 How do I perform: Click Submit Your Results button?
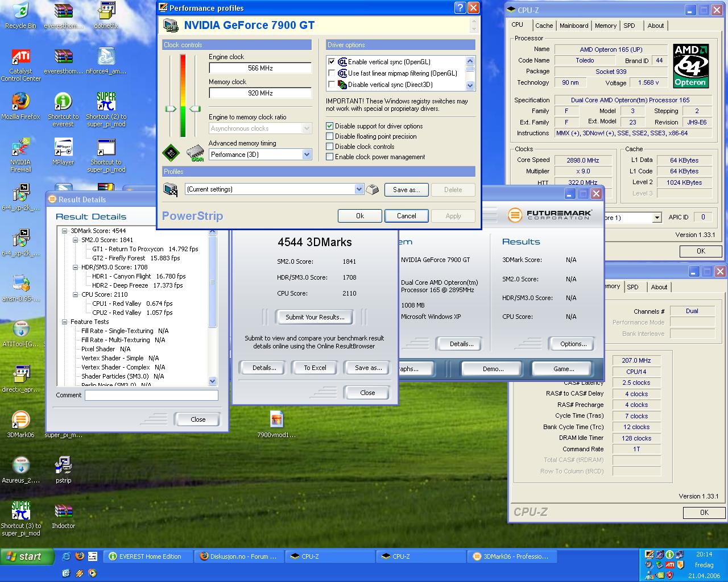point(315,317)
